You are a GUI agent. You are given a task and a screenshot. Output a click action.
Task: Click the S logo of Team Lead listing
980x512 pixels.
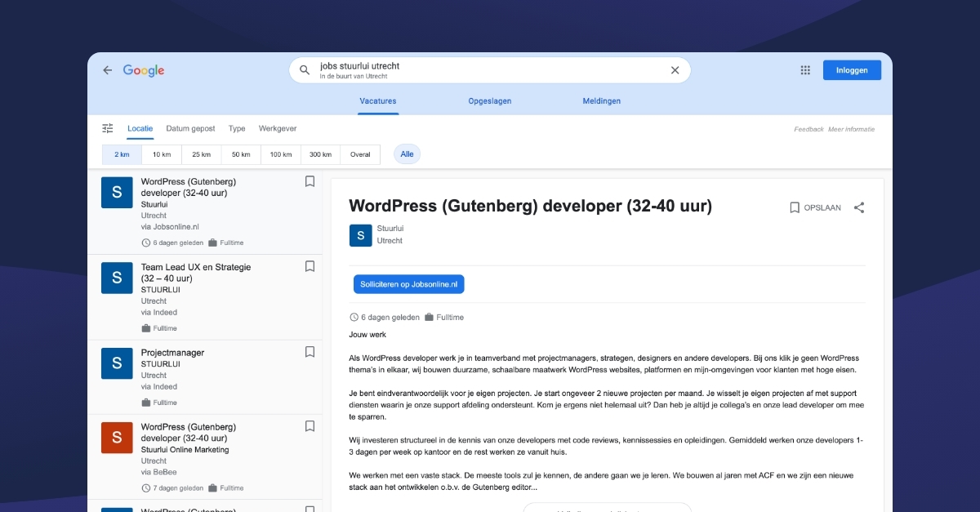[117, 278]
